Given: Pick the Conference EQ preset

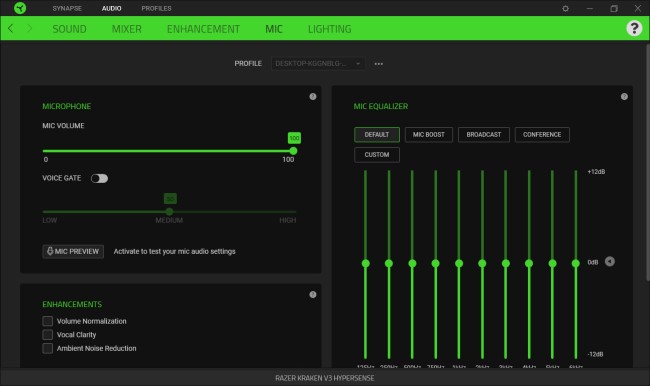Looking at the screenshot, I should click(x=542, y=135).
